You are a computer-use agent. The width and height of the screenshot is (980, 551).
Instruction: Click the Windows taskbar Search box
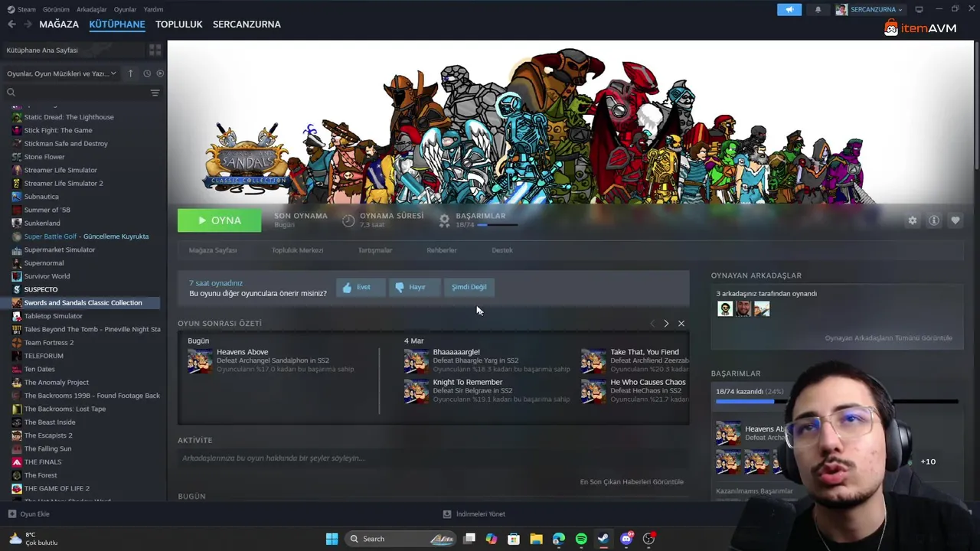click(x=400, y=539)
